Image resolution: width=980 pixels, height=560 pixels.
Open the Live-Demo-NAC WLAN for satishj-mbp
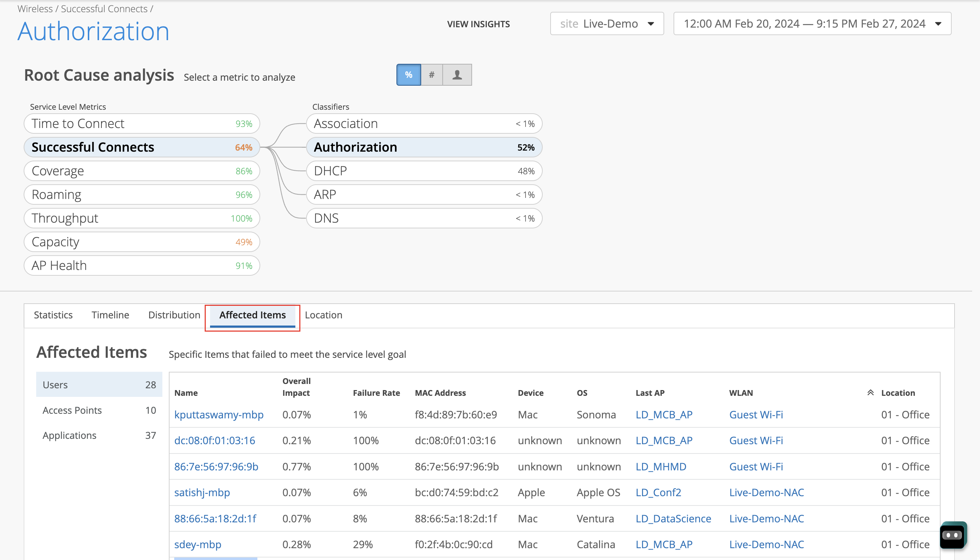[x=766, y=492]
